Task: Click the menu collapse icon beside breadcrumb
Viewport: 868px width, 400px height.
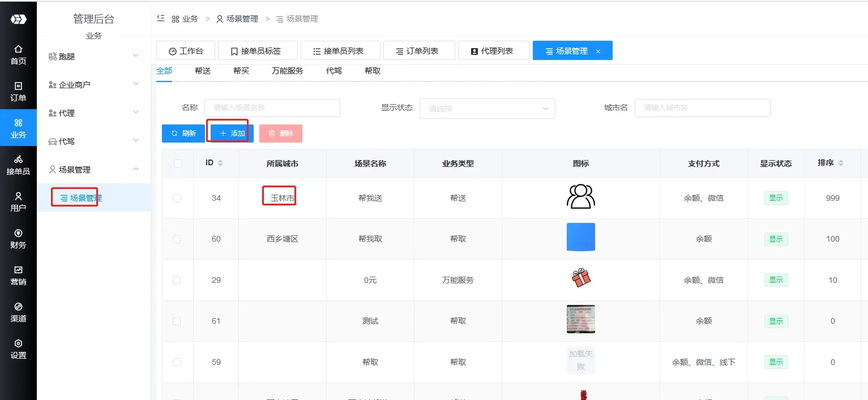Action: click(x=161, y=19)
